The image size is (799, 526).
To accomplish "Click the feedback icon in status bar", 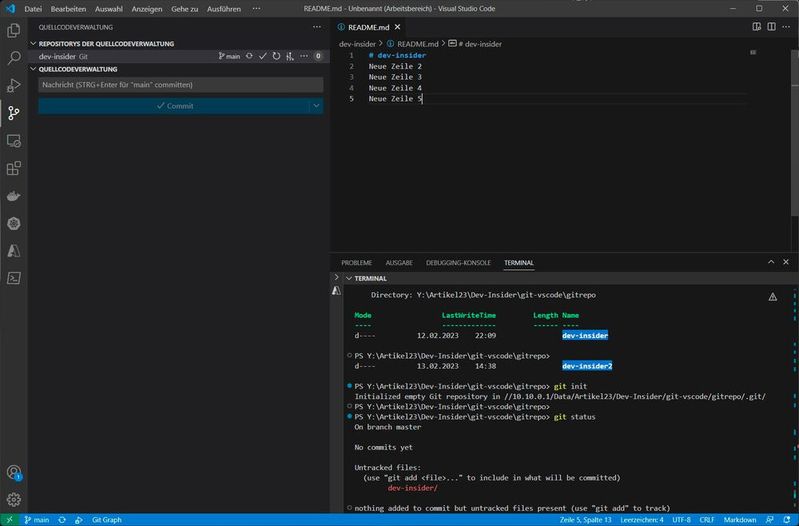I will [x=769, y=520].
